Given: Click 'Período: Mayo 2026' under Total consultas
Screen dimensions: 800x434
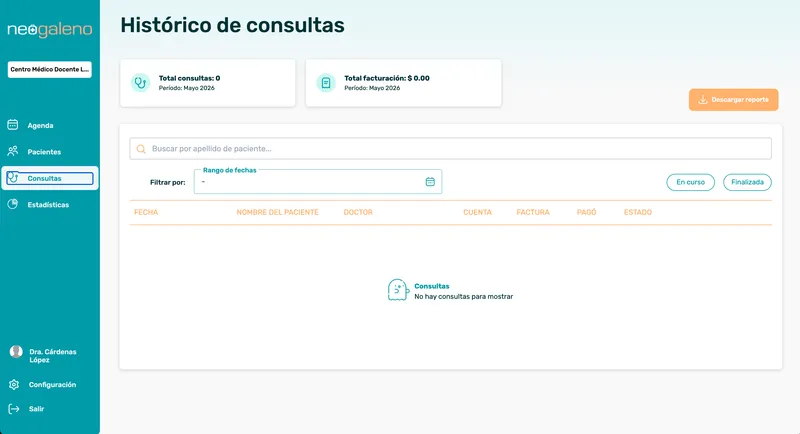Looking at the screenshot, I should tap(186, 88).
